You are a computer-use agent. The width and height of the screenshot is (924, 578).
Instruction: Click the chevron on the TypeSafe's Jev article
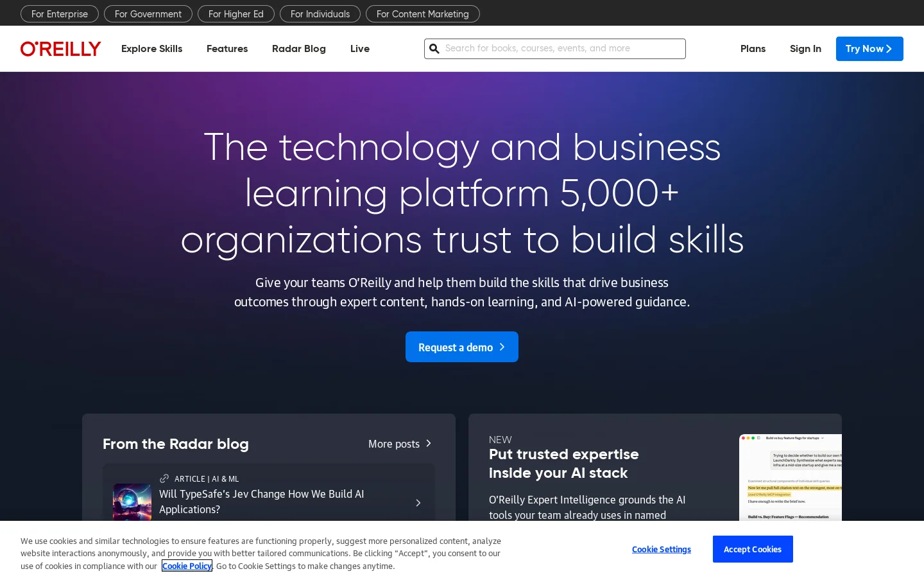click(418, 503)
